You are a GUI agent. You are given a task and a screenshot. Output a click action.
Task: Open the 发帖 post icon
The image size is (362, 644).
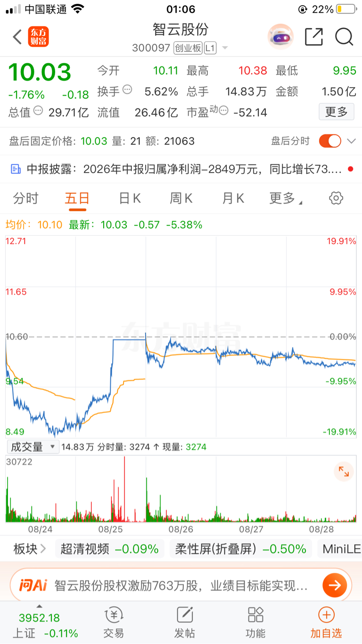185,622
